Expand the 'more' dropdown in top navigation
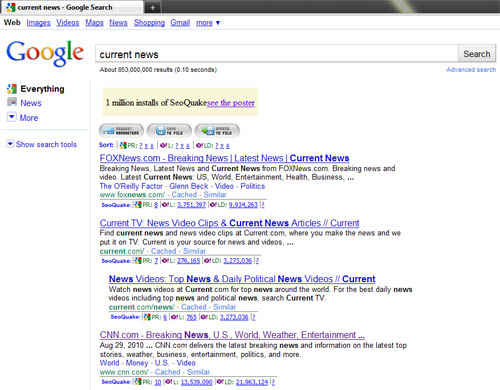Screen dimensions: 500x390 pos(208,23)
